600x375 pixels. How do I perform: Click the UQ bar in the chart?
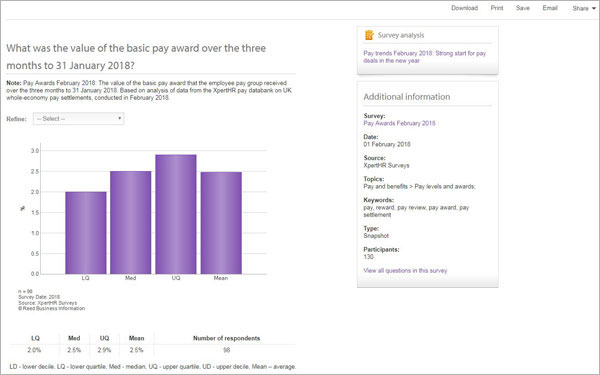coord(176,214)
